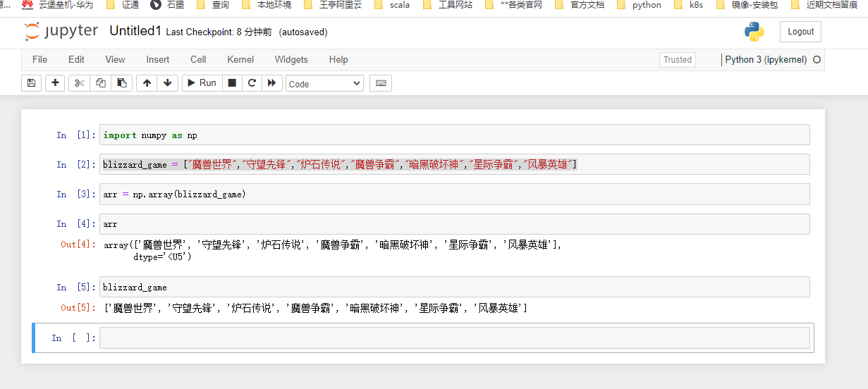Open the Insert menu

pyautogui.click(x=158, y=60)
